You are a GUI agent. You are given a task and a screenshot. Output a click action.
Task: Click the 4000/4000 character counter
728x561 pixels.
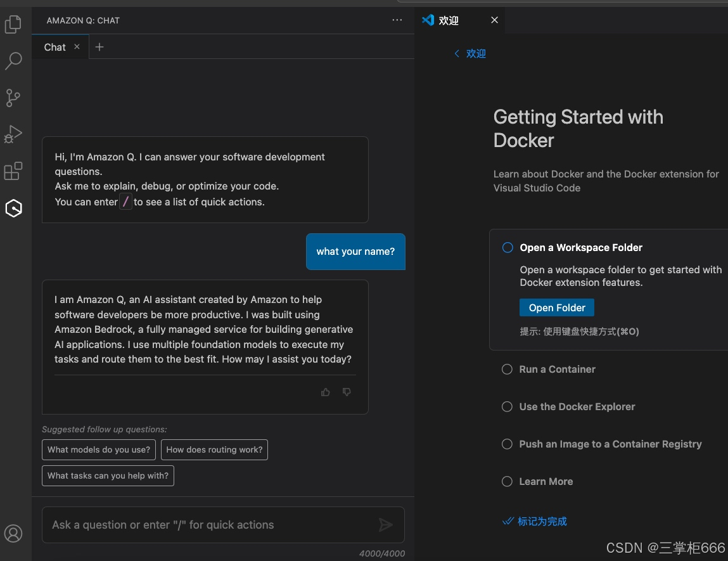click(x=381, y=553)
